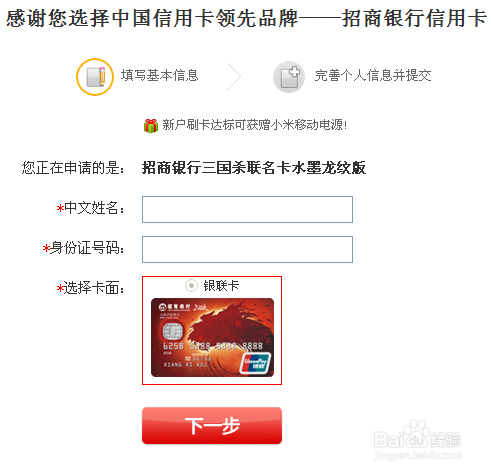Click the document plus step icon
Image resolution: width=491 pixels, height=473 pixels.
pyautogui.click(x=289, y=77)
